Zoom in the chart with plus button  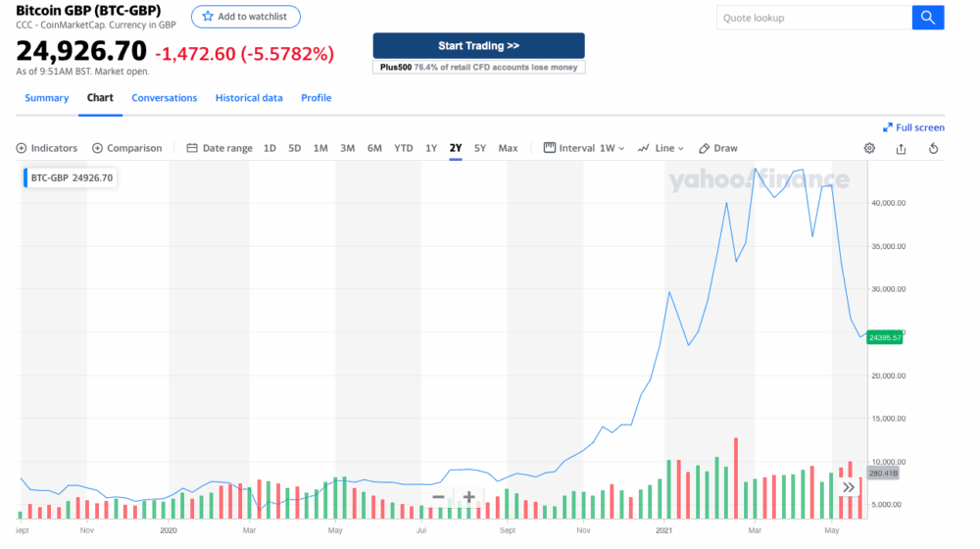pyautogui.click(x=469, y=497)
